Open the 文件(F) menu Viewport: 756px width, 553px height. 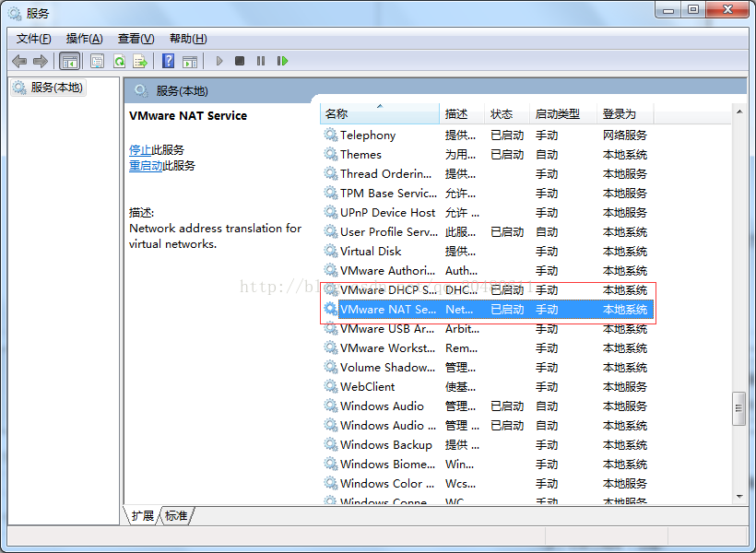click(34, 39)
